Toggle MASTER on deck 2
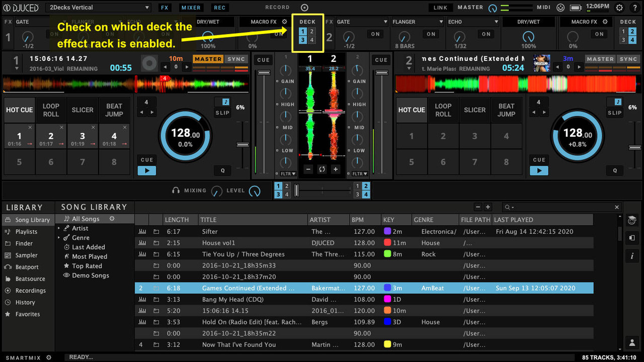 coord(600,59)
